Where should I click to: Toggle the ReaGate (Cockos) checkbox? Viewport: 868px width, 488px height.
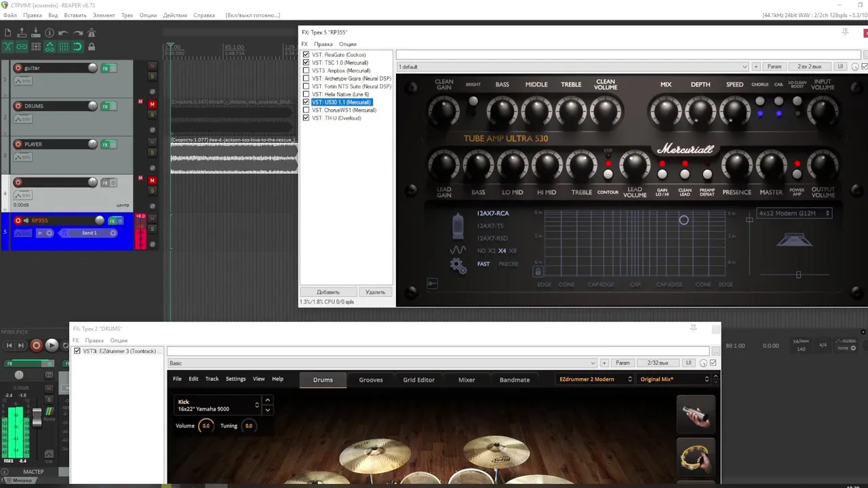coord(307,55)
